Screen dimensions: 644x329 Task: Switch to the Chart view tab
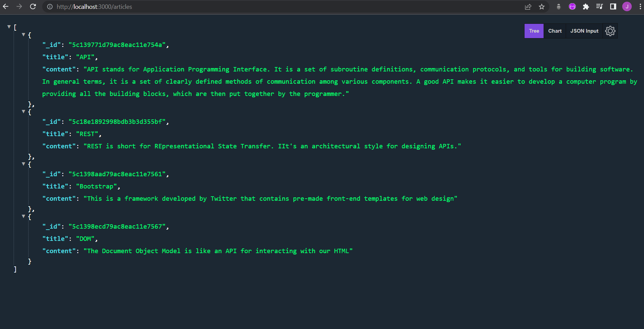pos(554,31)
